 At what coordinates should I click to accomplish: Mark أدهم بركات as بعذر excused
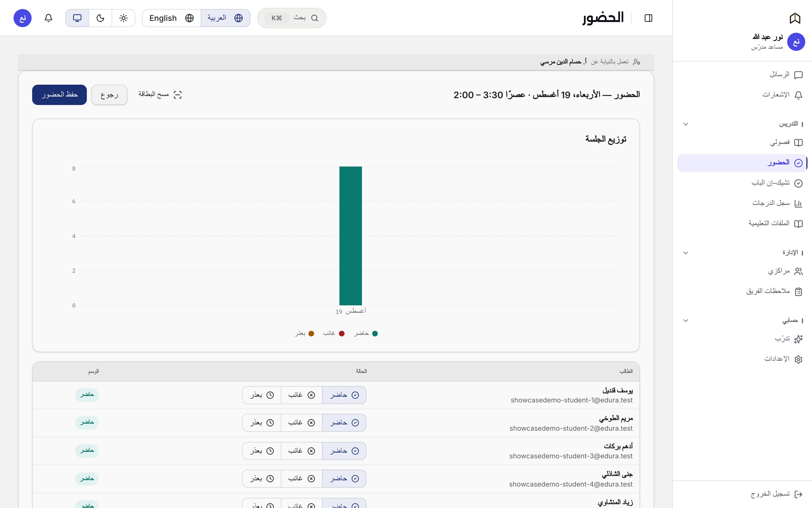pos(262,451)
